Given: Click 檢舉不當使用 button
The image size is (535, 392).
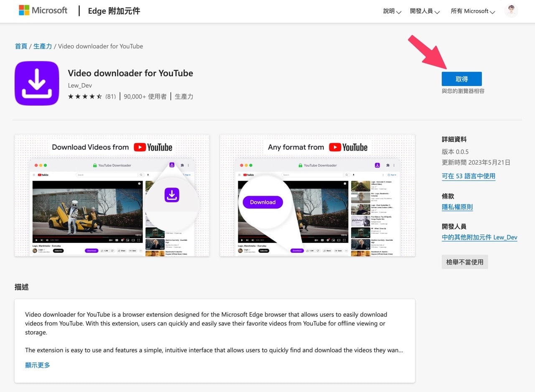Looking at the screenshot, I should pos(465,262).
